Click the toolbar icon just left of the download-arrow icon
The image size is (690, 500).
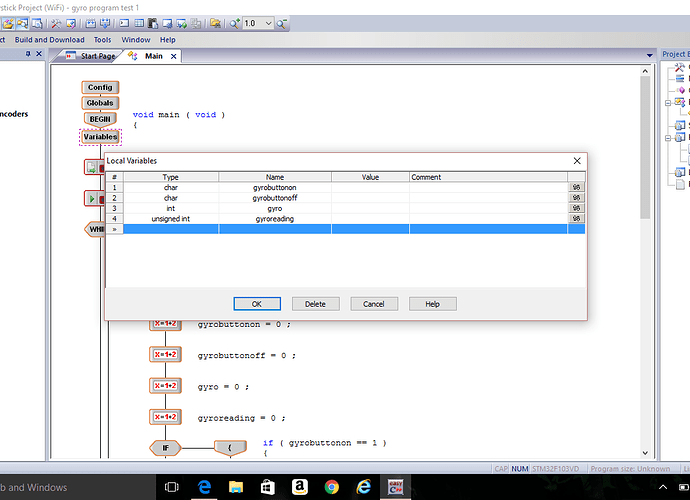coord(91,23)
